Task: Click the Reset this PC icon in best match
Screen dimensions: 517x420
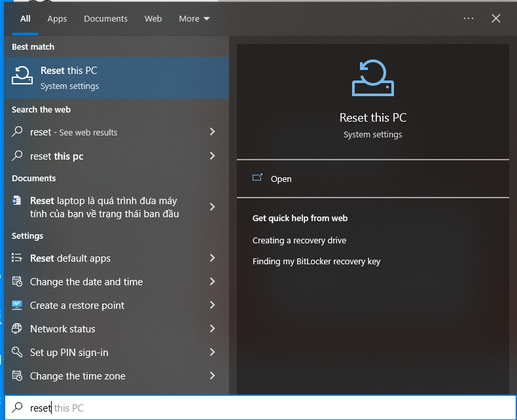Action: 22,75
